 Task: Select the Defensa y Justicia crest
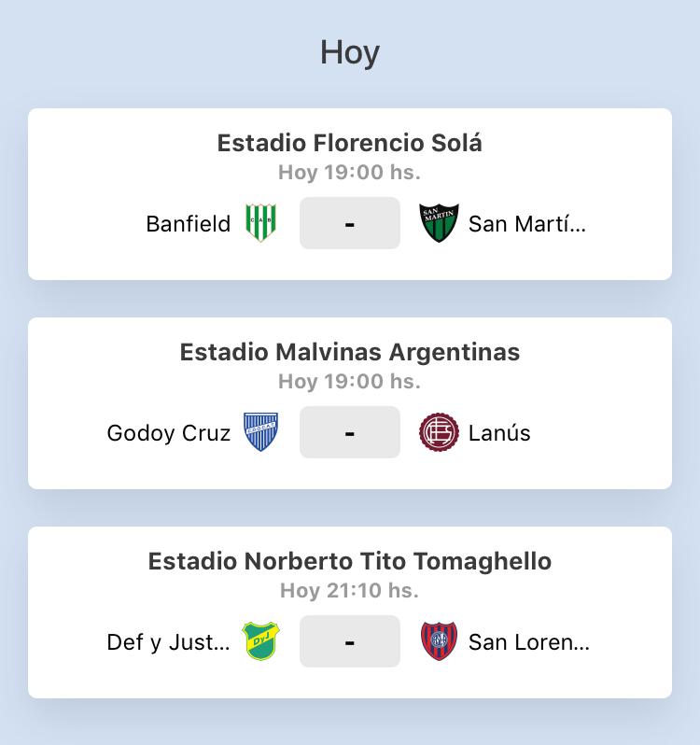click(260, 641)
